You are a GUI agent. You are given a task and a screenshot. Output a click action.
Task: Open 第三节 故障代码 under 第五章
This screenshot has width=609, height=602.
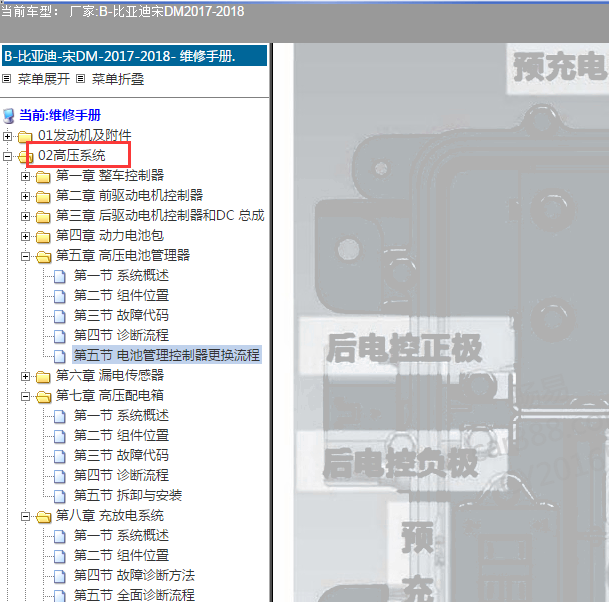coord(121,315)
